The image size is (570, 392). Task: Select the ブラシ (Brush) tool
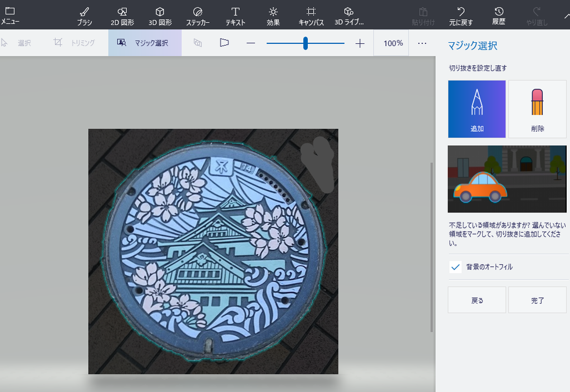point(84,15)
